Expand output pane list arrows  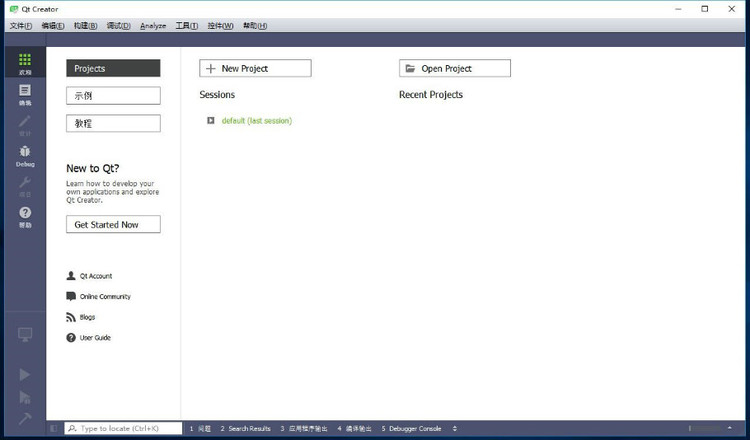pos(454,429)
